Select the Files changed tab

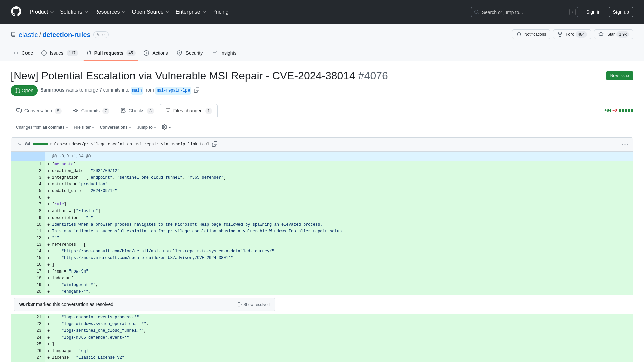point(189,111)
